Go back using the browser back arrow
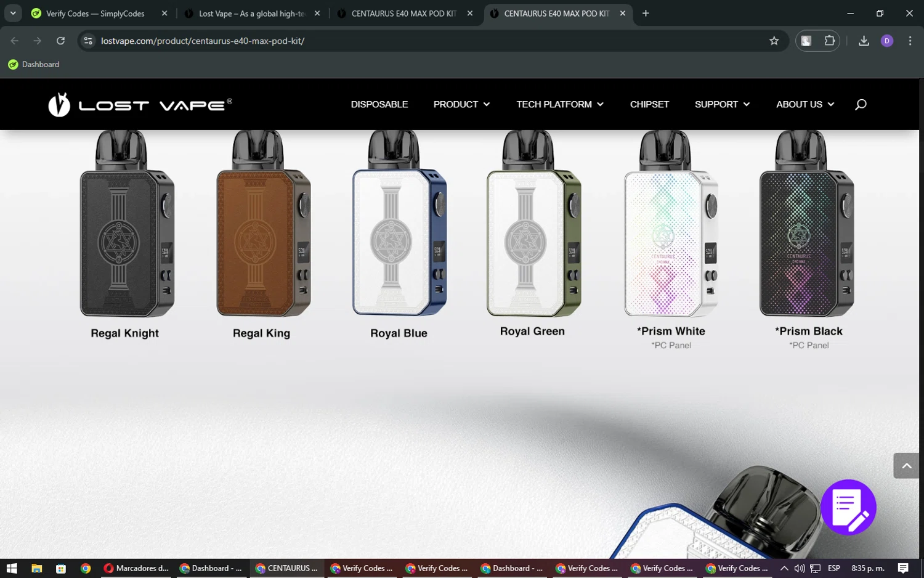Image resolution: width=924 pixels, height=578 pixels. [15, 41]
